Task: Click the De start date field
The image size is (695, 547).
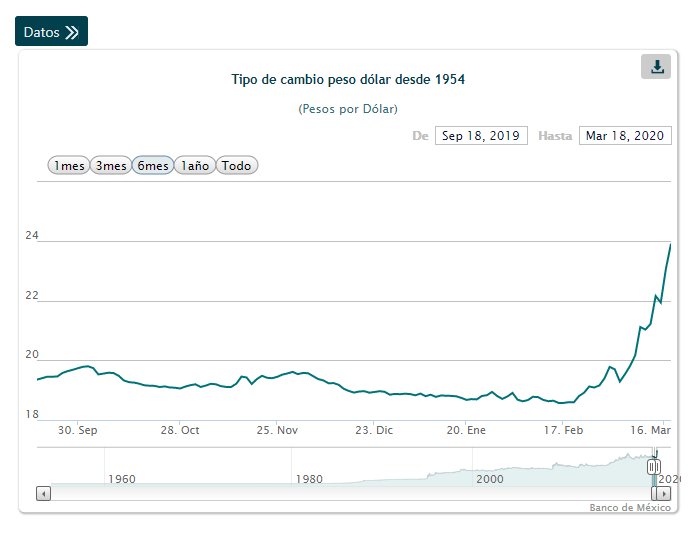Action: pyautogui.click(x=480, y=136)
